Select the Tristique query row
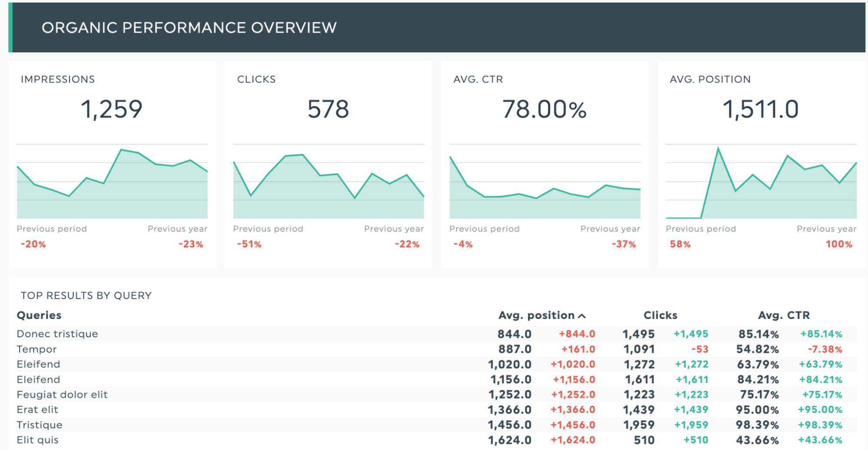 pyautogui.click(x=40, y=425)
